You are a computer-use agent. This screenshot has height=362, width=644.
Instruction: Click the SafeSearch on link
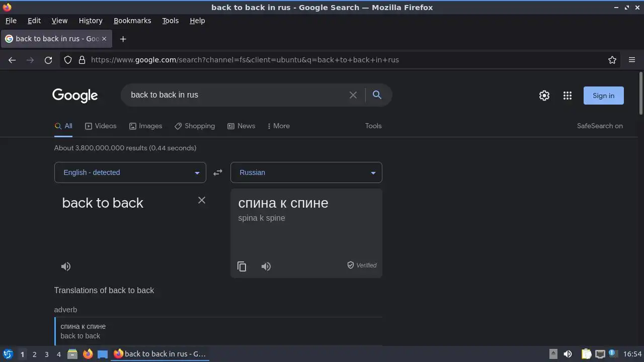pyautogui.click(x=600, y=126)
